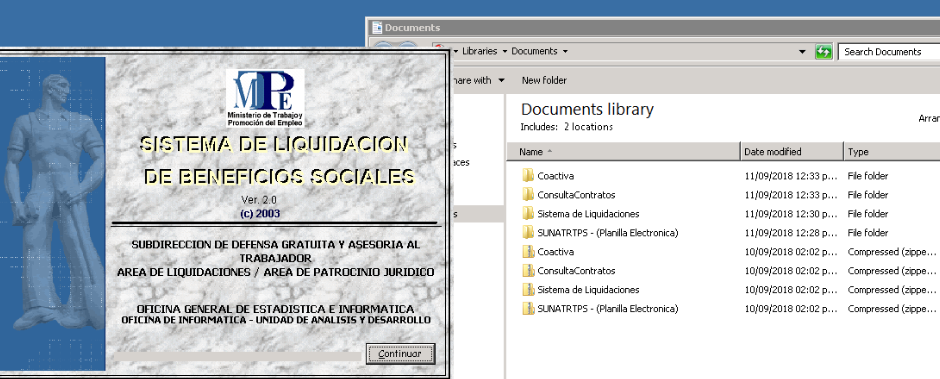Sort by the Date modified column header
Image resolution: width=940 pixels, height=379 pixels.
tap(792, 152)
